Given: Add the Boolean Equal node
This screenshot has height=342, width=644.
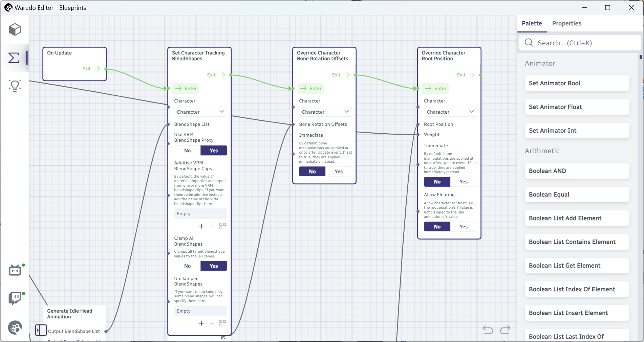Looking at the screenshot, I should (577, 195).
